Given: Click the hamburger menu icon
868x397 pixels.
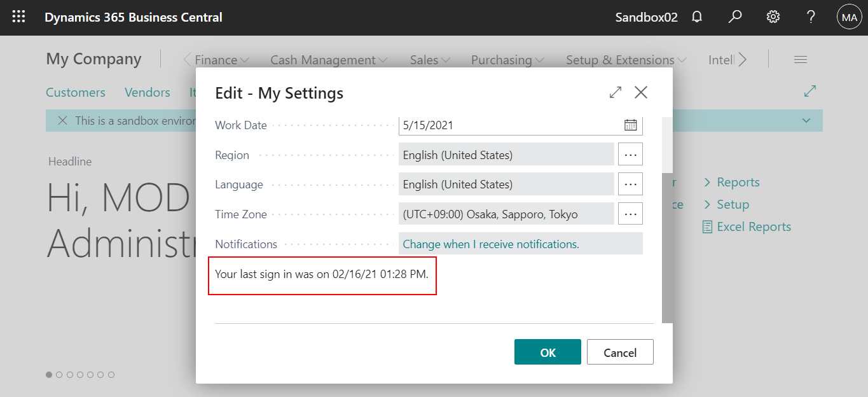Looking at the screenshot, I should [x=800, y=59].
